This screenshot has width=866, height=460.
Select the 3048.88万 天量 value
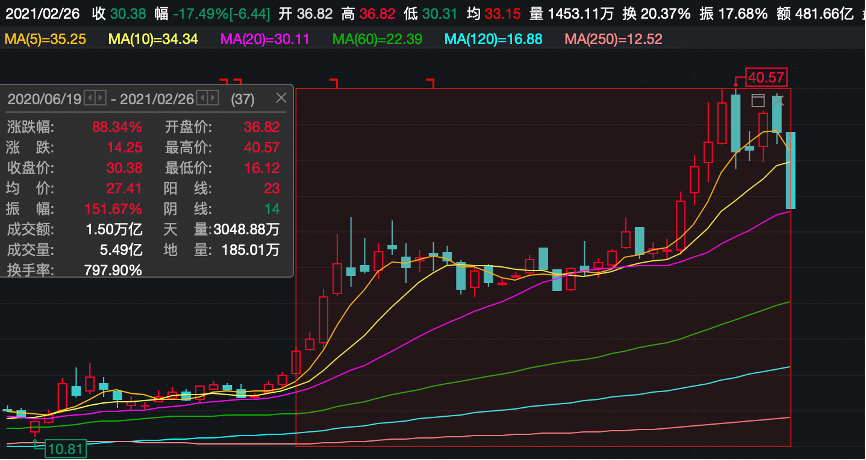point(246,229)
